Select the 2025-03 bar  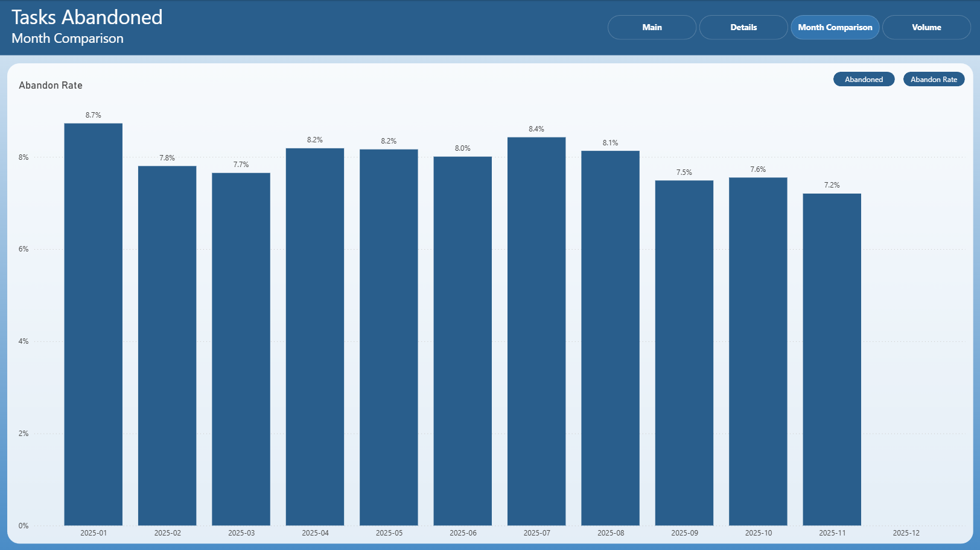click(241, 349)
